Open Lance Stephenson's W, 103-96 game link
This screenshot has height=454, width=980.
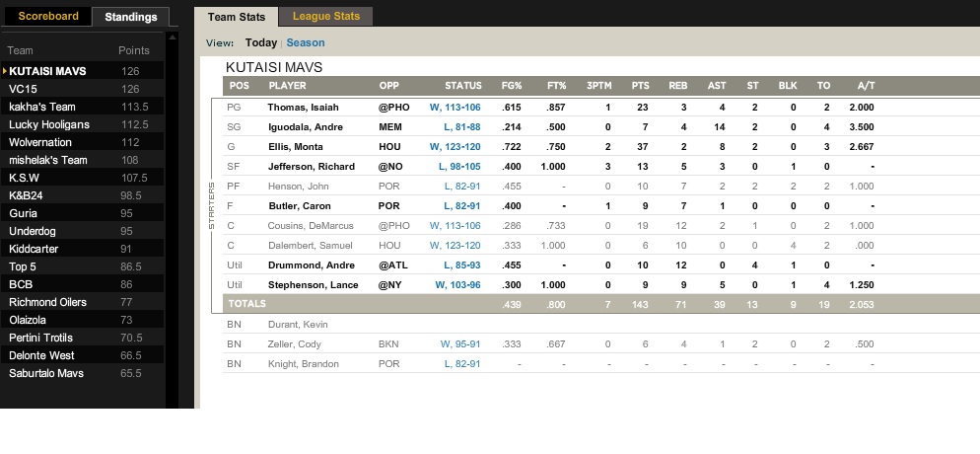457,285
